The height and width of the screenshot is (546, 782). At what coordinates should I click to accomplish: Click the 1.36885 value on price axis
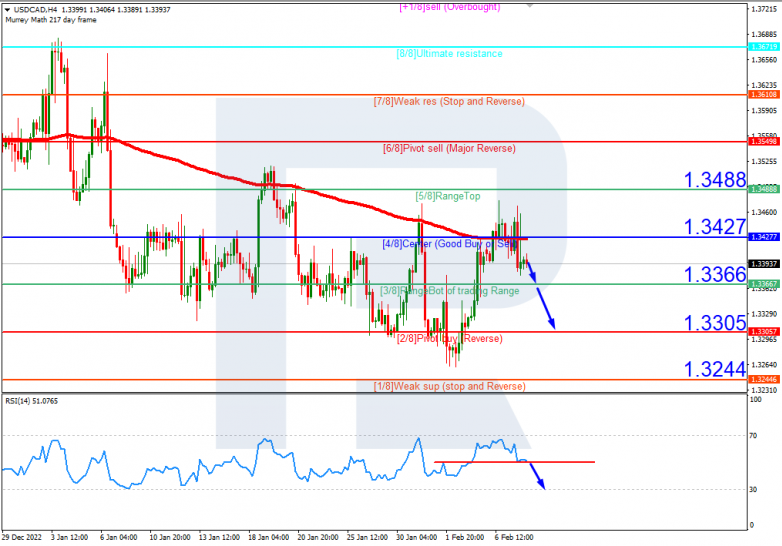coord(764,34)
